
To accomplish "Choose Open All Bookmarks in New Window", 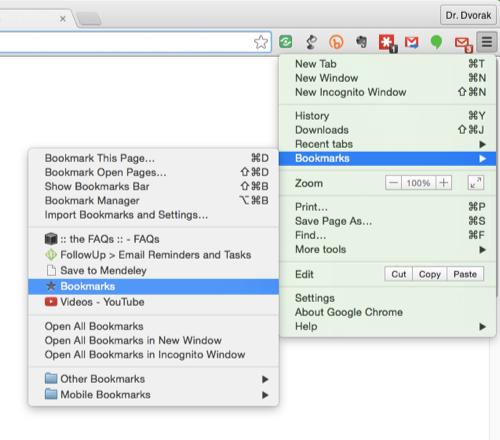I will 153,340.
